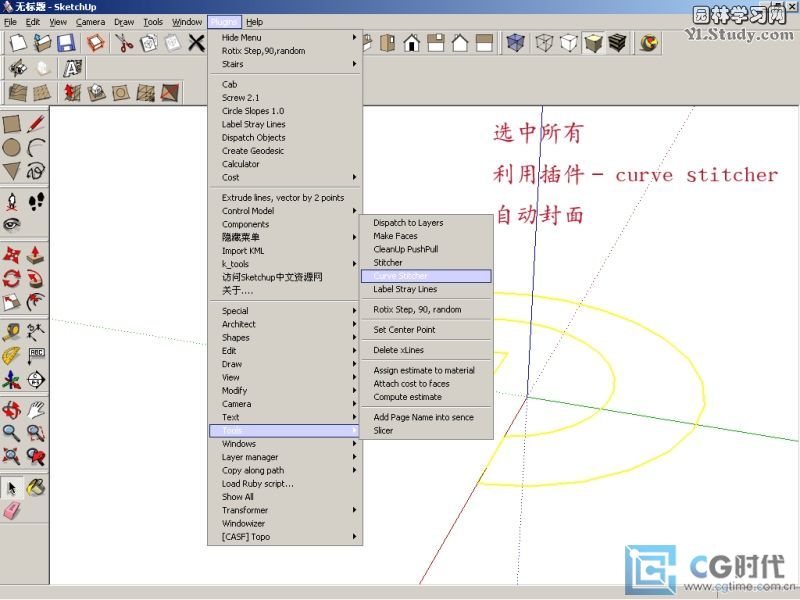
Task: Choose Curve Stitcher from the submenu
Action: coord(426,276)
